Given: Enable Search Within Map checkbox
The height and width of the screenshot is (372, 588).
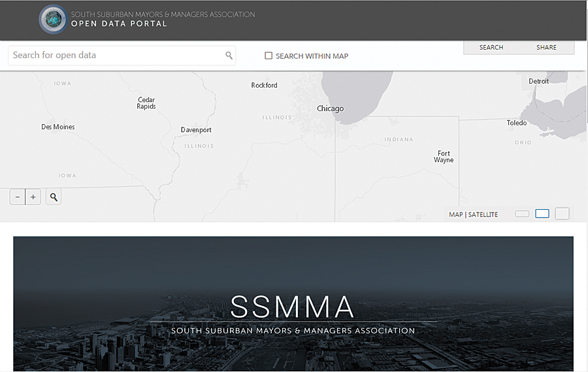Looking at the screenshot, I should pyautogui.click(x=269, y=56).
